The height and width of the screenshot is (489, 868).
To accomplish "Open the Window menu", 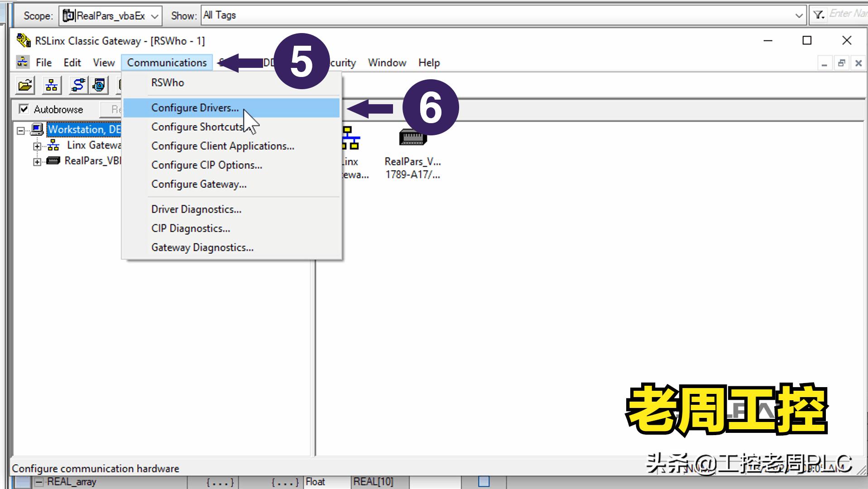I will point(387,62).
